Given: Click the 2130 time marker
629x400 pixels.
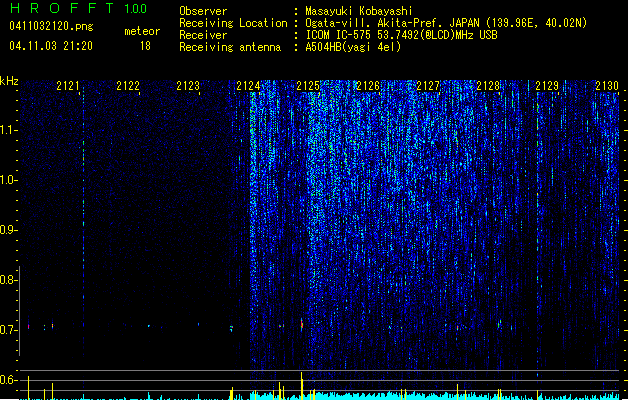Looking at the screenshot, I should (x=607, y=85).
